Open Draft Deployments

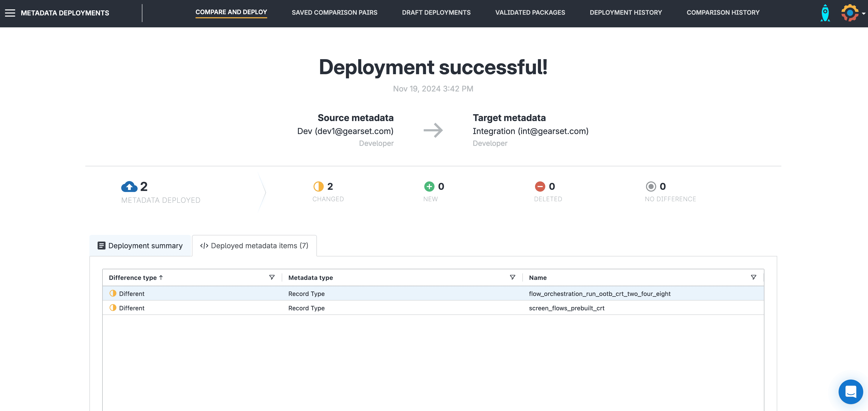(436, 12)
